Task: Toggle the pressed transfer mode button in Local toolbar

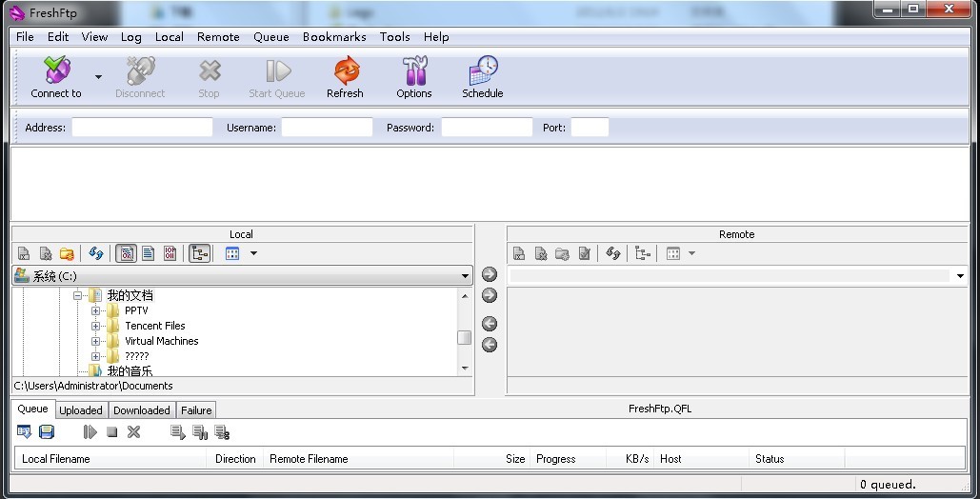Action: [x=126, y=253]
